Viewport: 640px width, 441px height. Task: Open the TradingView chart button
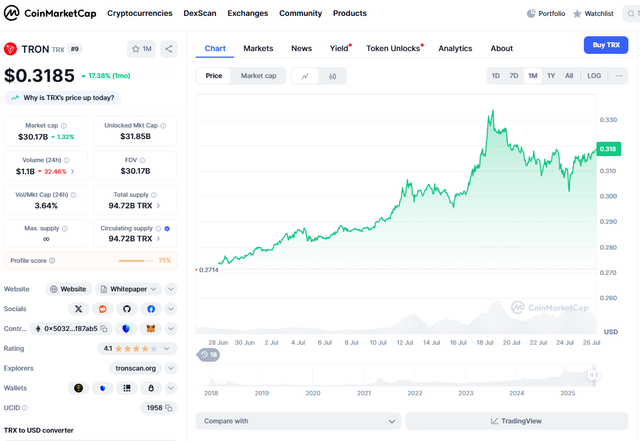[x=517, y=421]
